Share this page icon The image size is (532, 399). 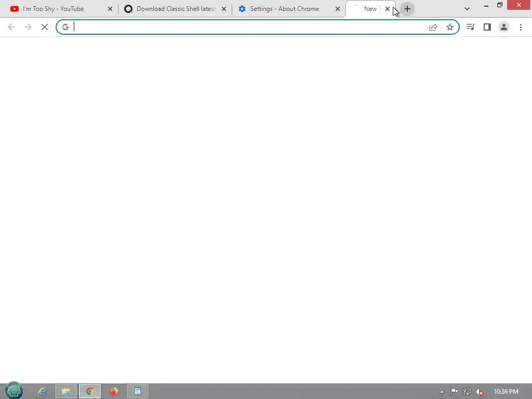[433, 27]
